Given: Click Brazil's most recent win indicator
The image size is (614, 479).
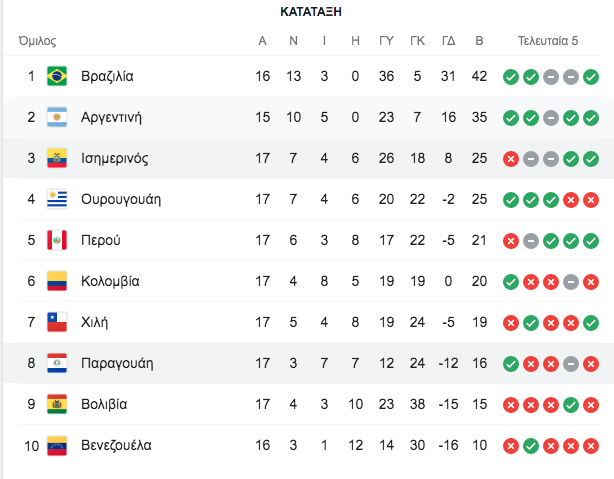Looking at the screenshot, I should pyautogui.click(x=591, y=77).
